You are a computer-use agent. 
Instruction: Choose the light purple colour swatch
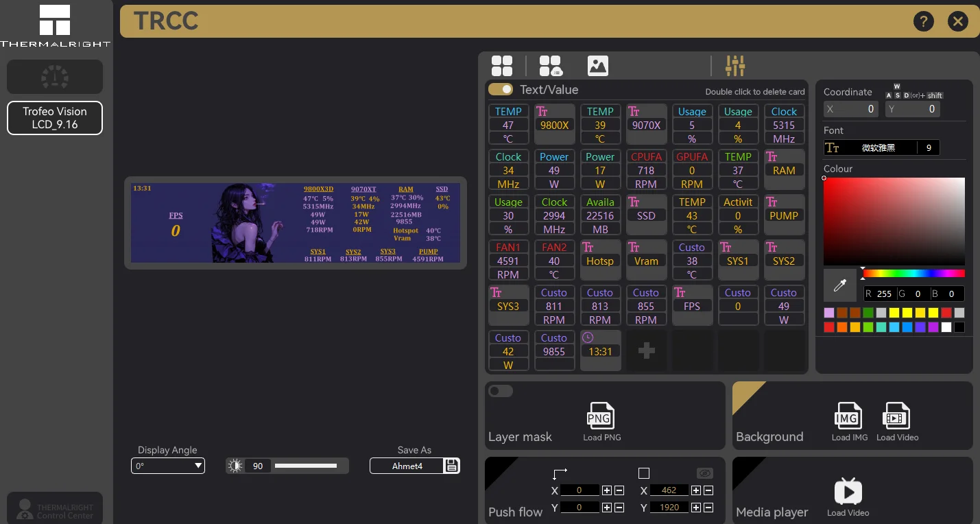tap(829, 313)
